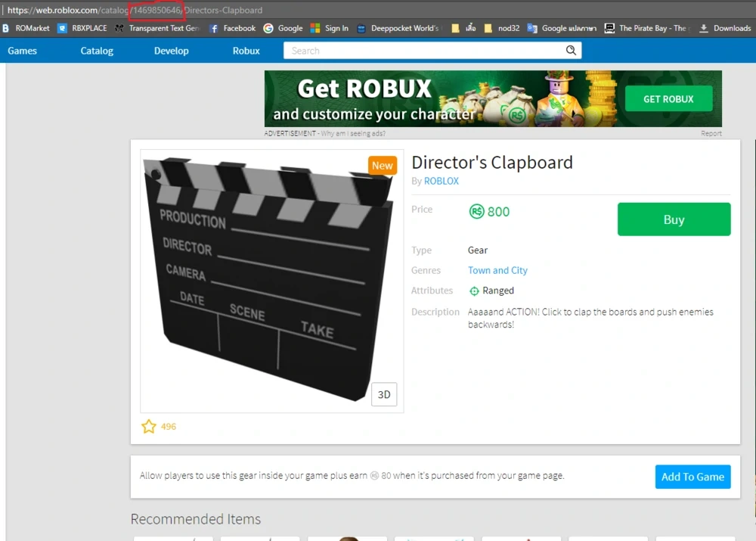Click the ROMarket bookmark label
The height and width of the screenshot is (541, 756).
point(33,29)
